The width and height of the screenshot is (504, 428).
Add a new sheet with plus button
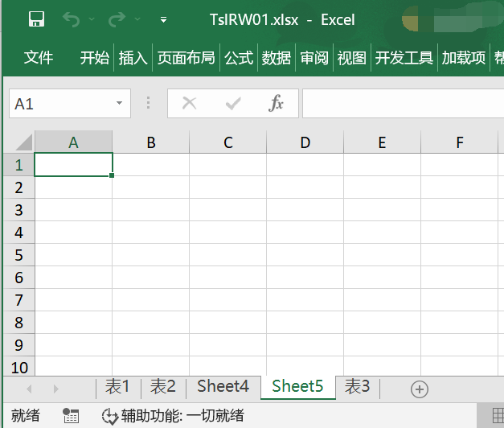(x=419, y=389)
